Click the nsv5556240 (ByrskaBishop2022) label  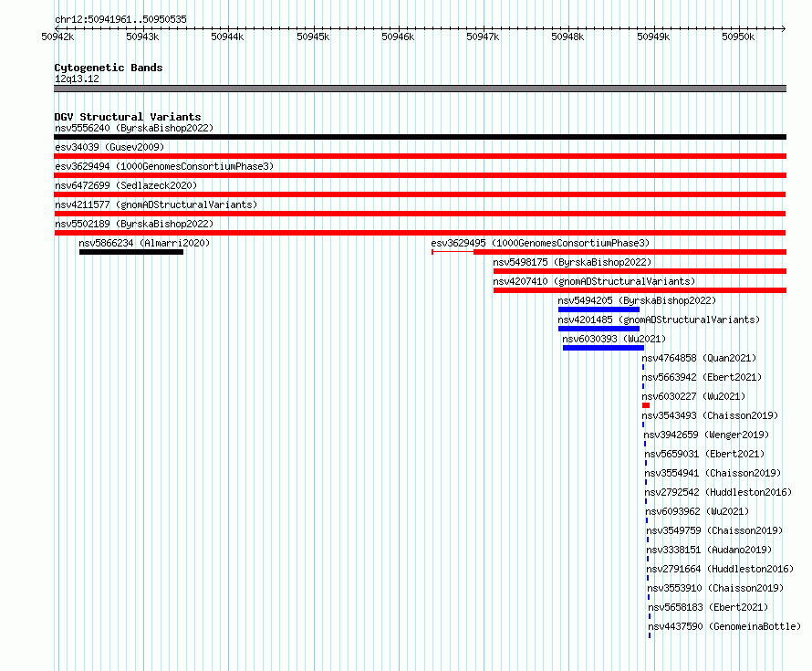pyautogui.click(x=134, y=128)
